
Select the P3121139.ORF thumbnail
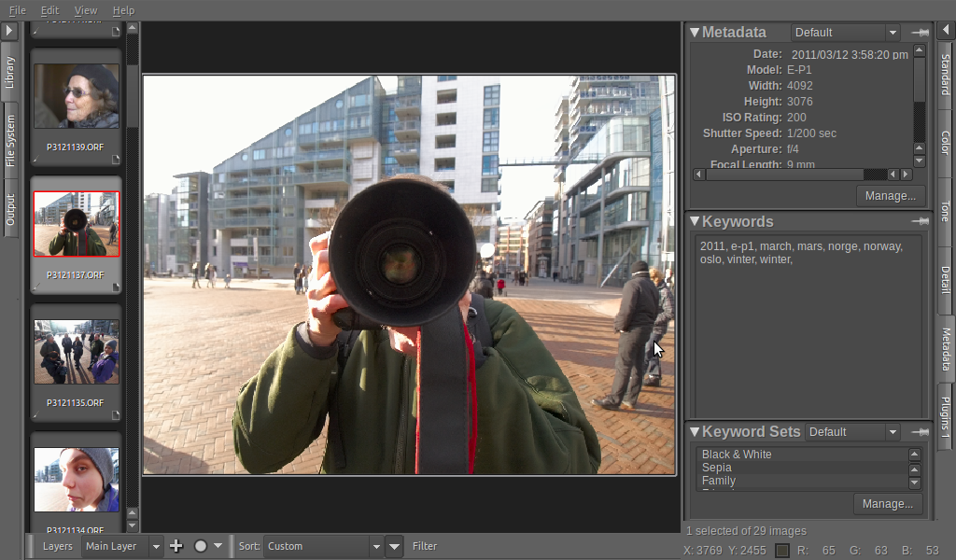point(77,96)
